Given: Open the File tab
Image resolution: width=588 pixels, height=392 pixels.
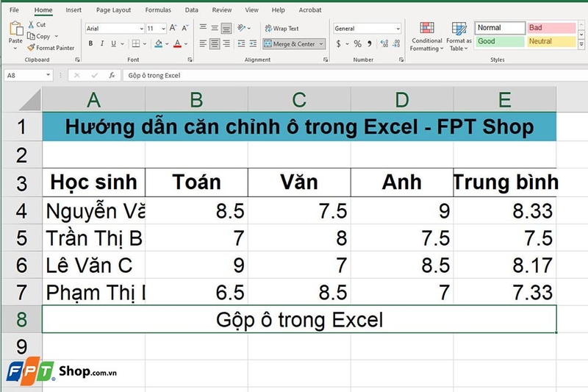Looking at the screenshot, I should [14, 10].
